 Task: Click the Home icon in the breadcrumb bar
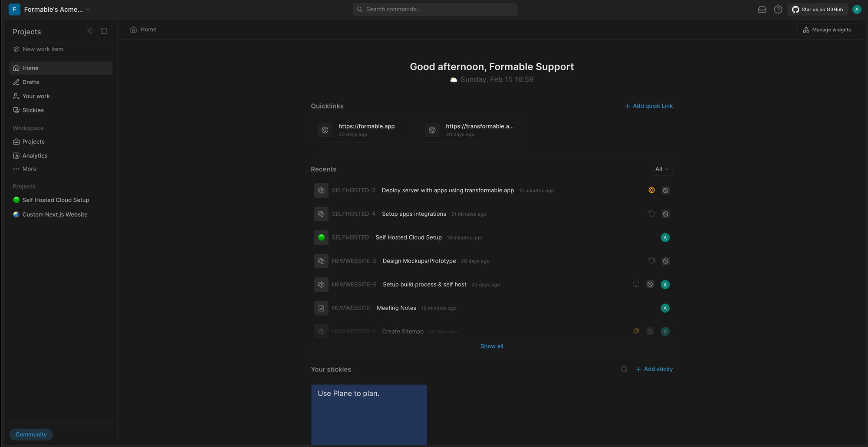tap(133, 29)
